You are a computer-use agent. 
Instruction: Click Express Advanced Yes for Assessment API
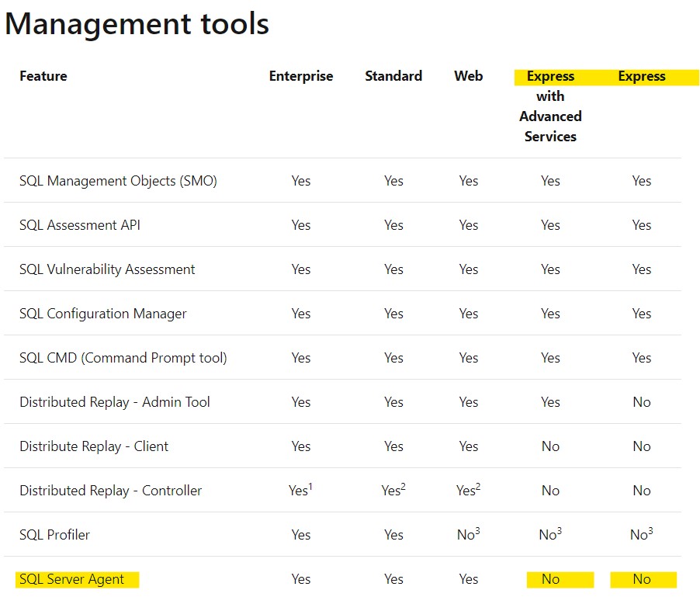(550, 225)
